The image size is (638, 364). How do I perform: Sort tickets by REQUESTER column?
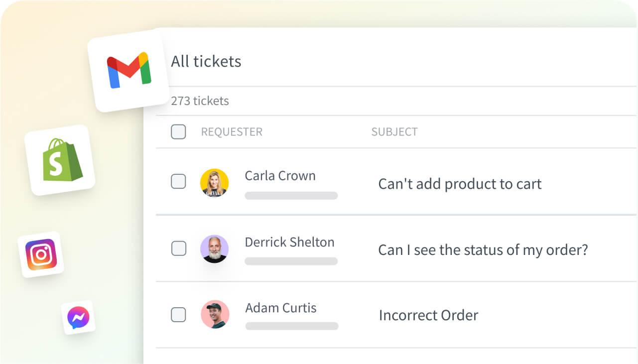[x=232, y=131]
